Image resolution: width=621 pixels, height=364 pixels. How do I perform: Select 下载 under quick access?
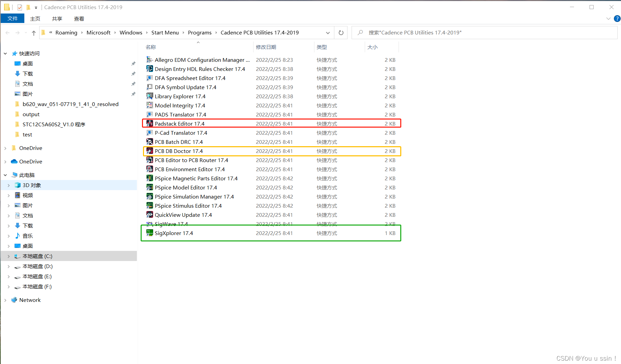click(28, 74)
